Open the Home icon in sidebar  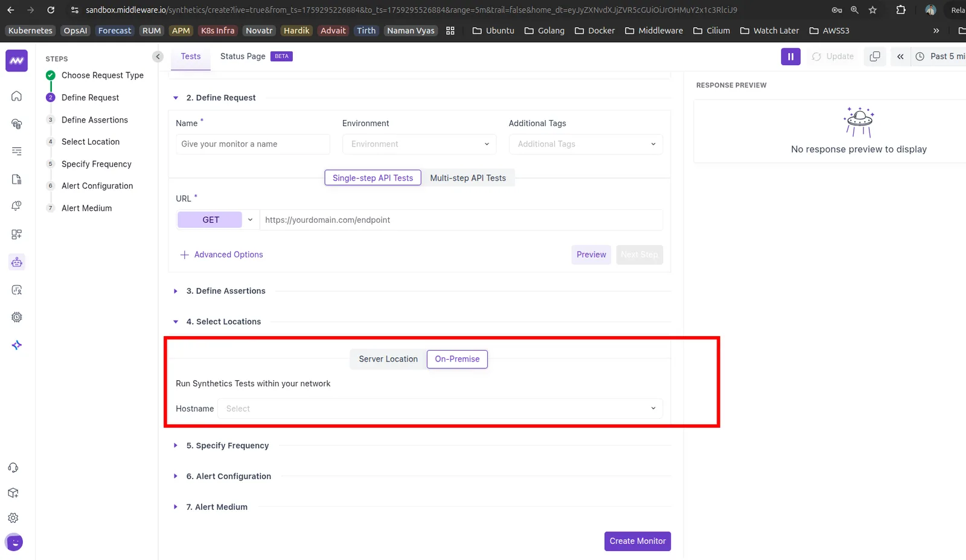(17, 96)
